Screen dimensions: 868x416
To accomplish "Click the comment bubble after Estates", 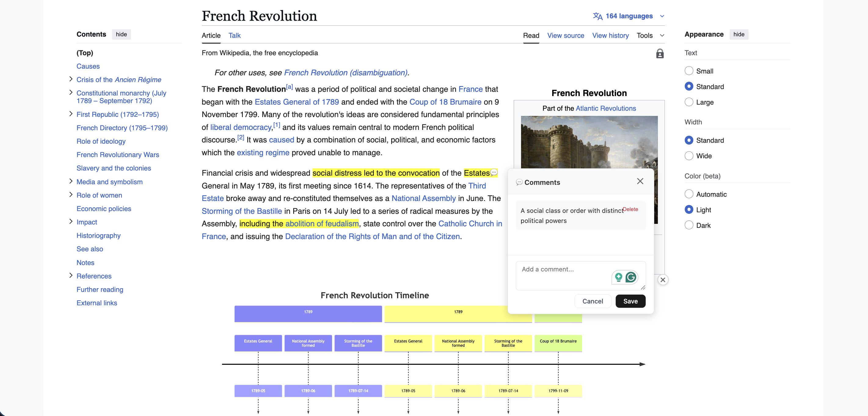I will (494, 172).
